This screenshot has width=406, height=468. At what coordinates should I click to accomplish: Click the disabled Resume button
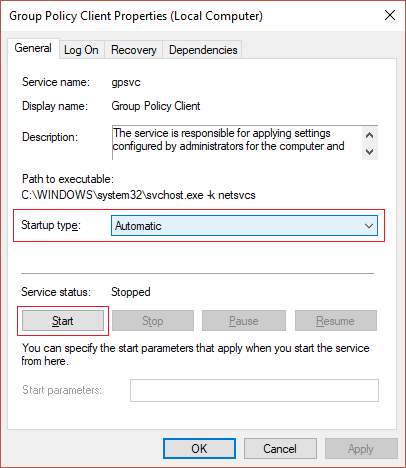pyautogui.click(x=336, y=321)
